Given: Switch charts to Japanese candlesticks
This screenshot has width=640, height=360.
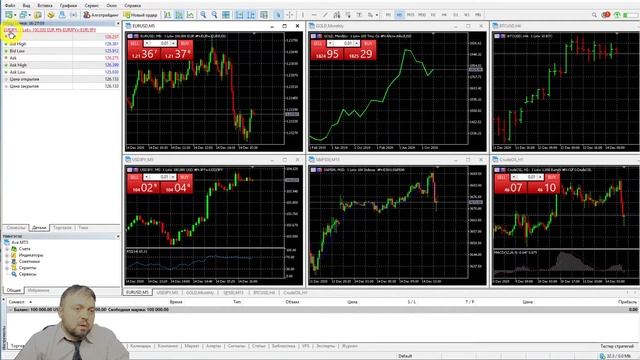Looking at the screenshot, I should pos(179,15).
